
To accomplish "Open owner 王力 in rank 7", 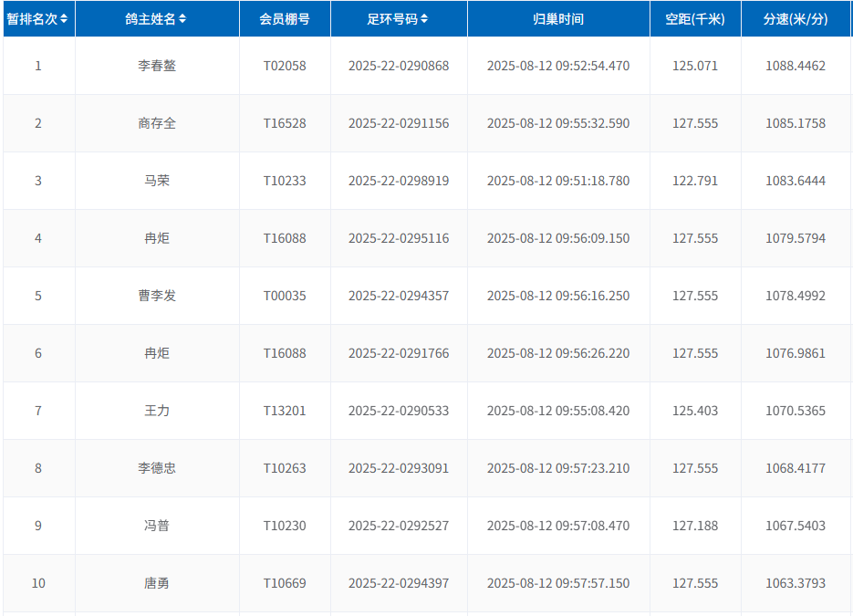I will (x=157, y=411).
